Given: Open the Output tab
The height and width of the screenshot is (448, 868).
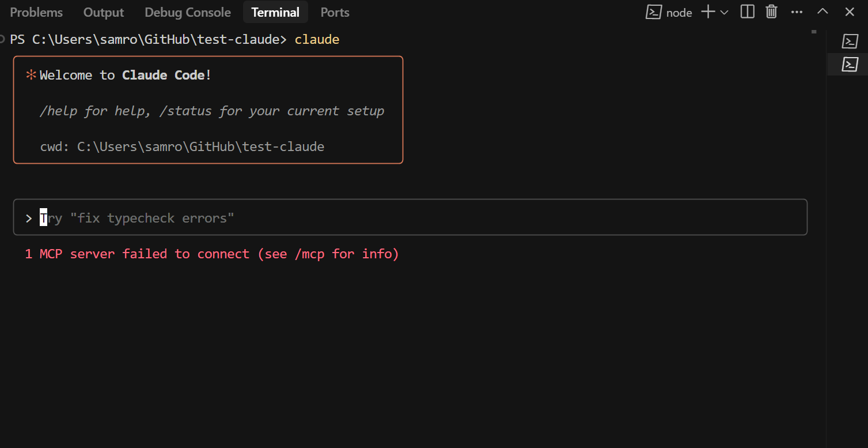Looking at the screenshot, I should [x=104, y=12].
